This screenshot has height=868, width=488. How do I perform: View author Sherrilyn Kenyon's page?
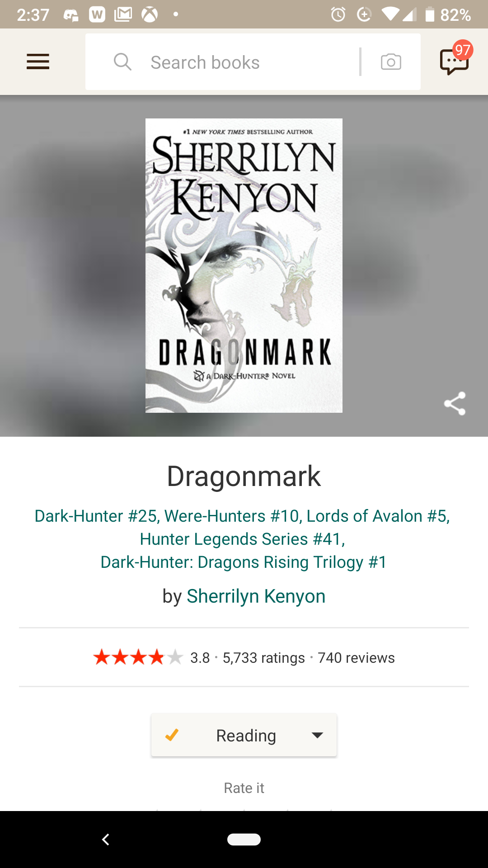click(x=256, y=596)
